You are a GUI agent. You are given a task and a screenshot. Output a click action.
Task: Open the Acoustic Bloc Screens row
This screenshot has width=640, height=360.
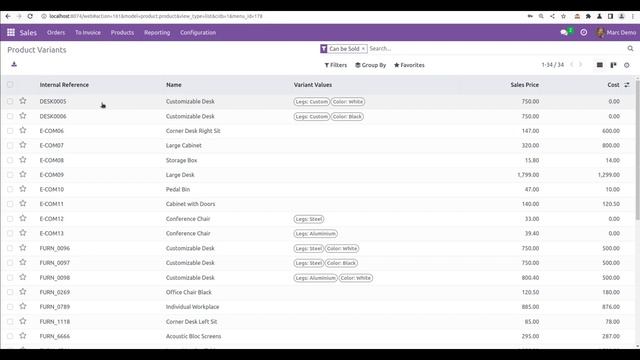tap(318, 336)
